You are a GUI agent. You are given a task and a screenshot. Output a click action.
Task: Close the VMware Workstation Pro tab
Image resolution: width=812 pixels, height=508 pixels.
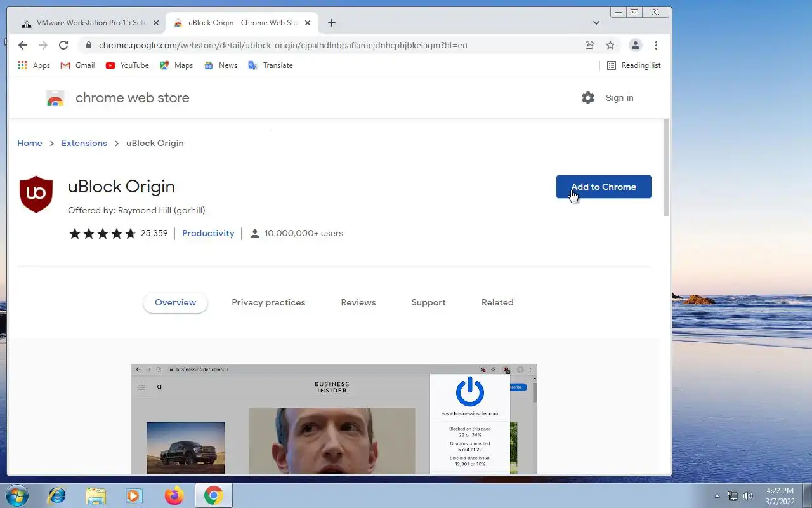click(155, 23)
